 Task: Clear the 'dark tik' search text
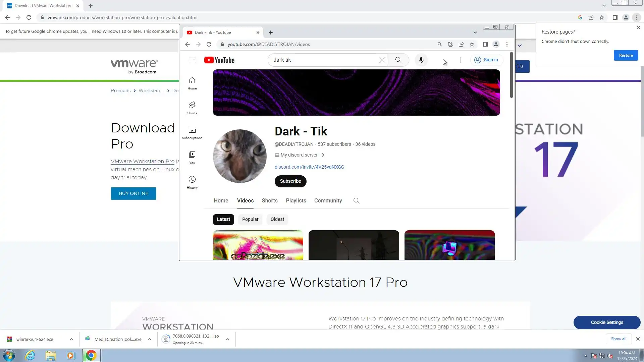[382, 60]
